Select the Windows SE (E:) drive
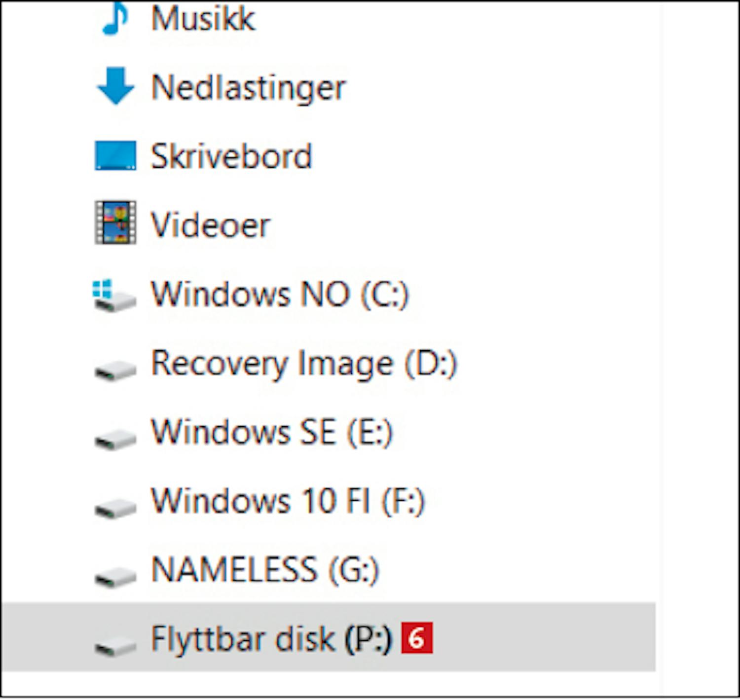Image resolution: width=740 pixels, height=700 pixels. pyautogui.click(x=272, y=433)
